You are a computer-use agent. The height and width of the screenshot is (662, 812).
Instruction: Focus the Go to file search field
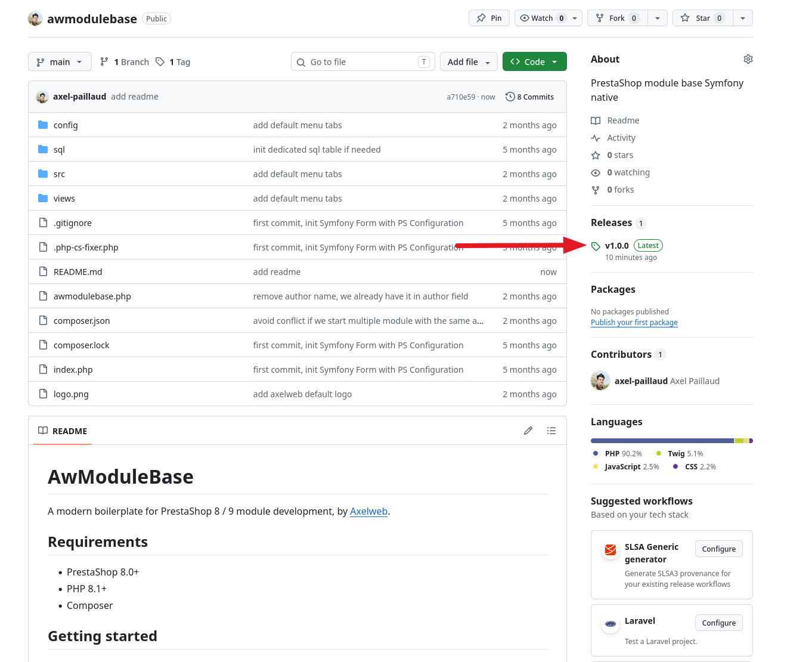pos(362,61)
